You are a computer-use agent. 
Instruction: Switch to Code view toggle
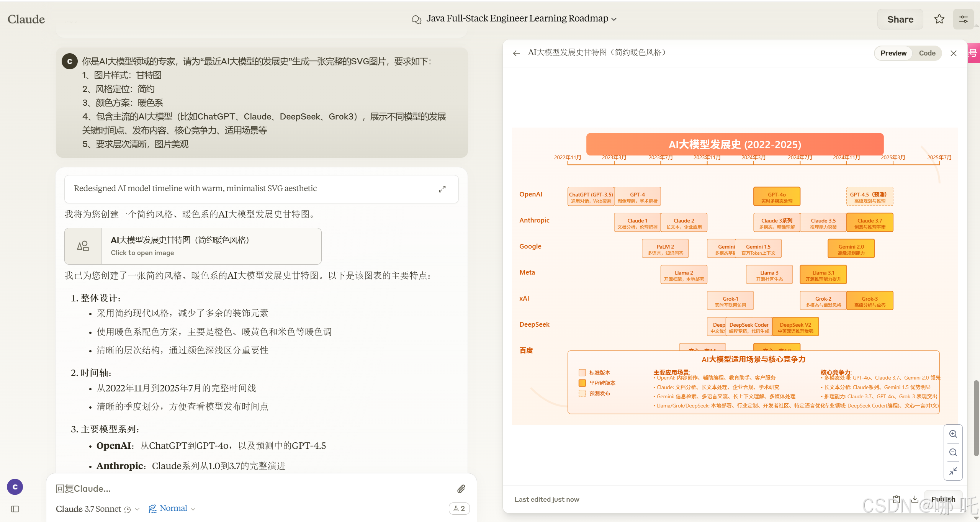coord(927,53)
